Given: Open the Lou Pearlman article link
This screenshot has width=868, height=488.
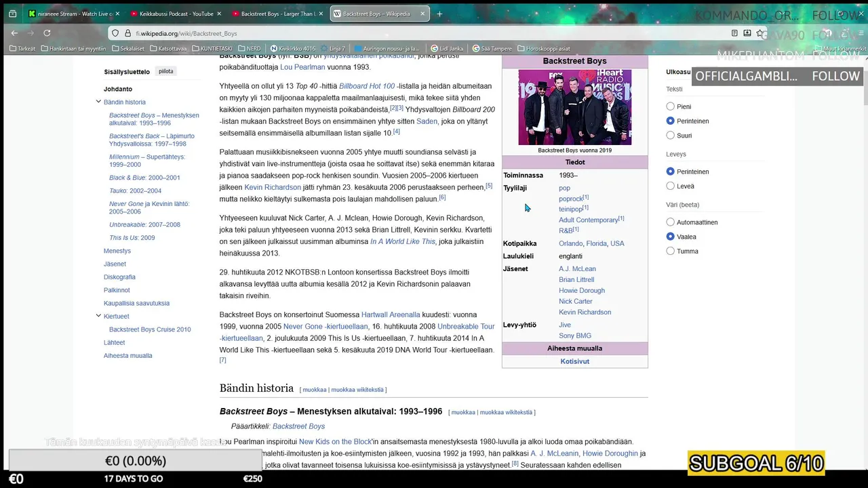Looking at the screenshot, I should [302, 67].
